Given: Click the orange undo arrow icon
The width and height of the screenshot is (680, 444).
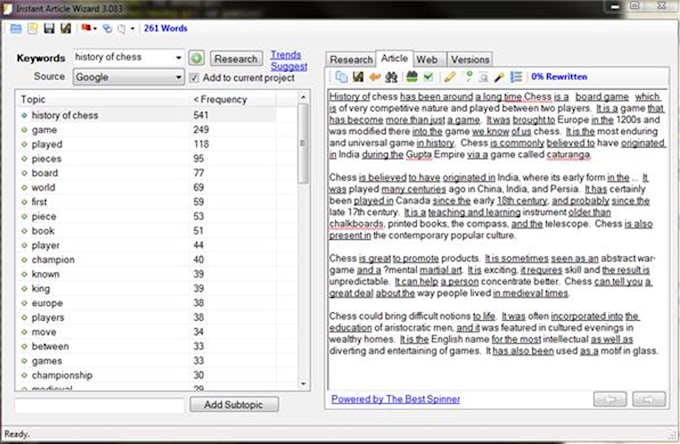Looking at the screenshot, I should [374, 76].
